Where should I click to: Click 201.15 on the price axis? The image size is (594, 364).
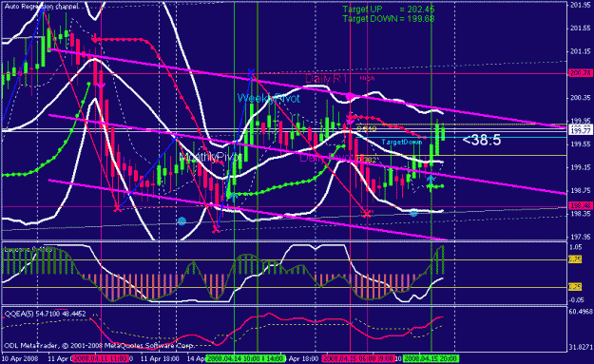pyautogui.click(x=581, y=51)
